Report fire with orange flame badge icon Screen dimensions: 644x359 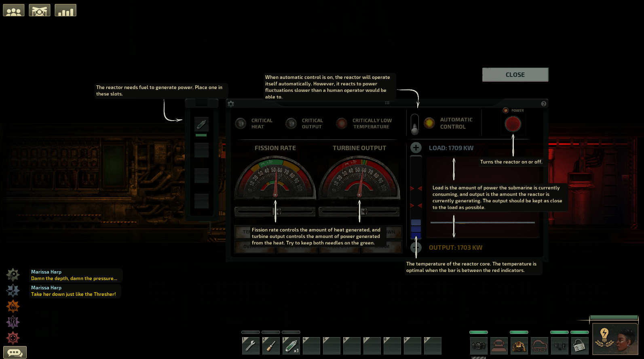(x=13, y=306)
